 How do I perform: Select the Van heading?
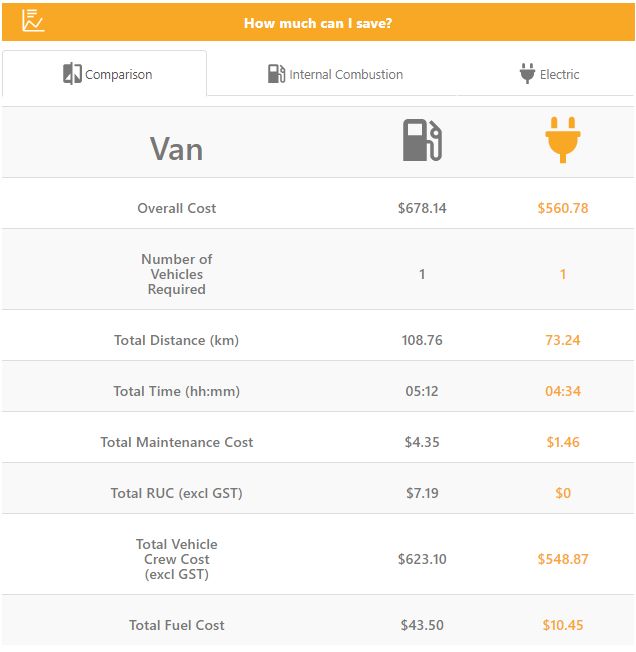coord(177,149)
